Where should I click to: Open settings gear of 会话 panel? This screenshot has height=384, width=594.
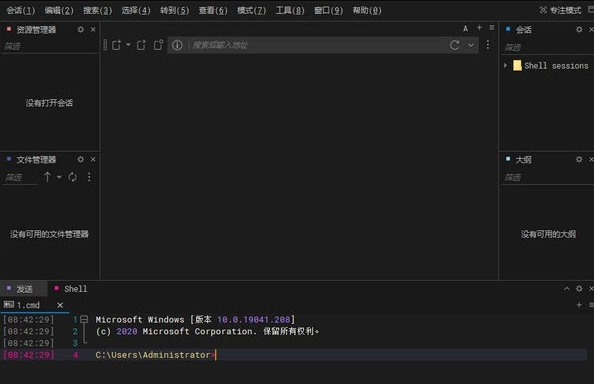(579, 30)
